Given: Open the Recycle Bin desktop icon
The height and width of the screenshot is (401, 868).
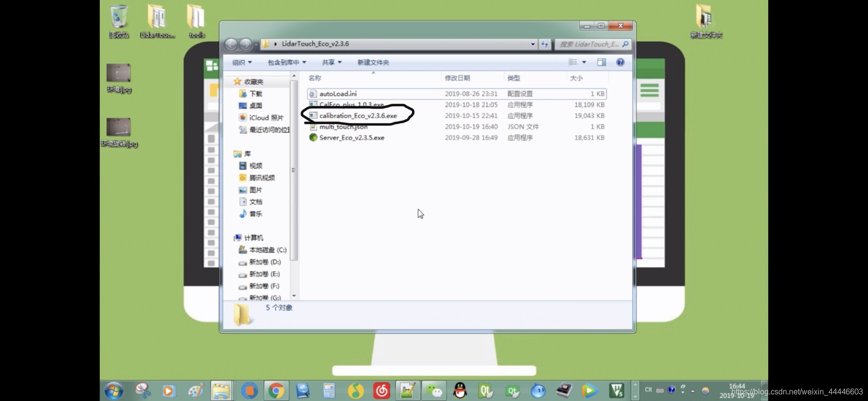Looking at the screenshot, I should (119, 21).
